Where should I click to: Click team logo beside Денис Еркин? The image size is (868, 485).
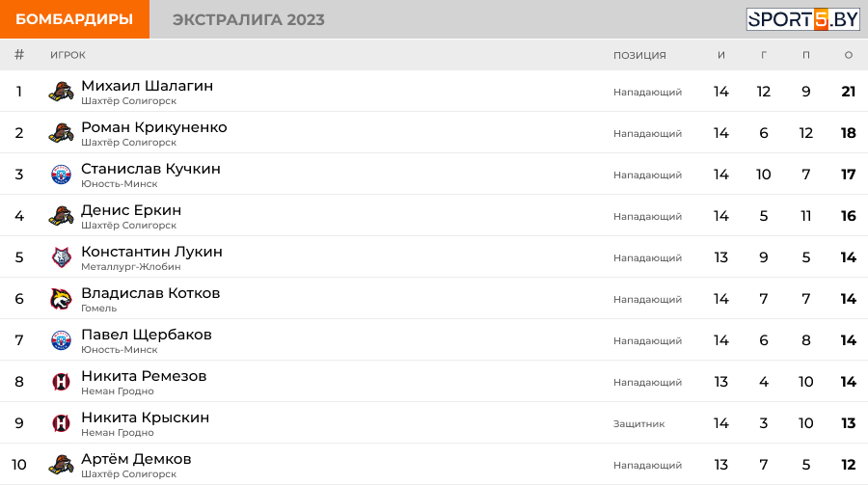pos(61,216)
